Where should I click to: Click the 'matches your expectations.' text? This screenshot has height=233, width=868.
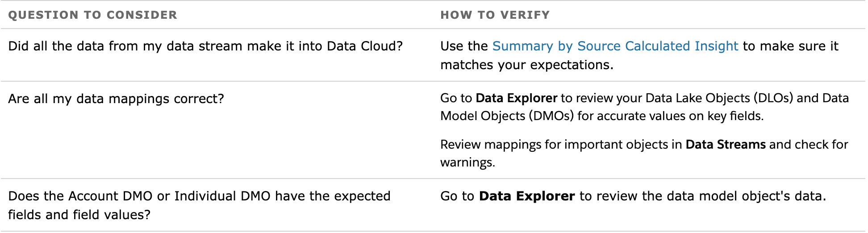point(527,65)
